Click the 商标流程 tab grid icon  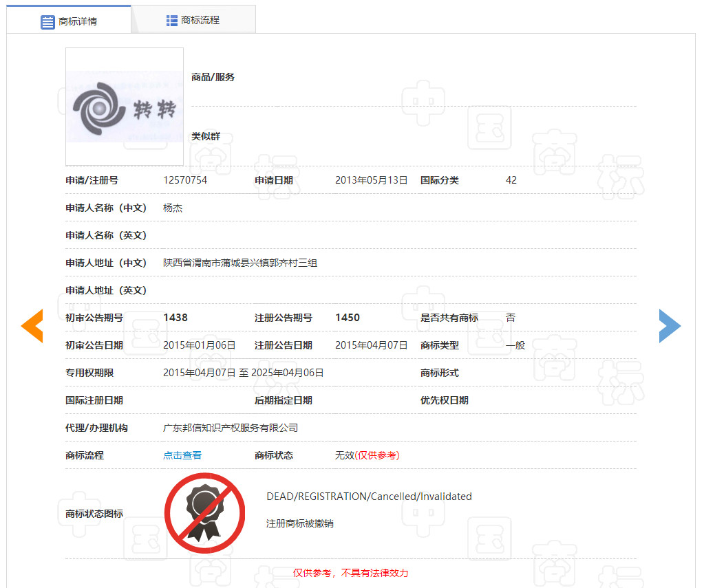click(172, 20)
